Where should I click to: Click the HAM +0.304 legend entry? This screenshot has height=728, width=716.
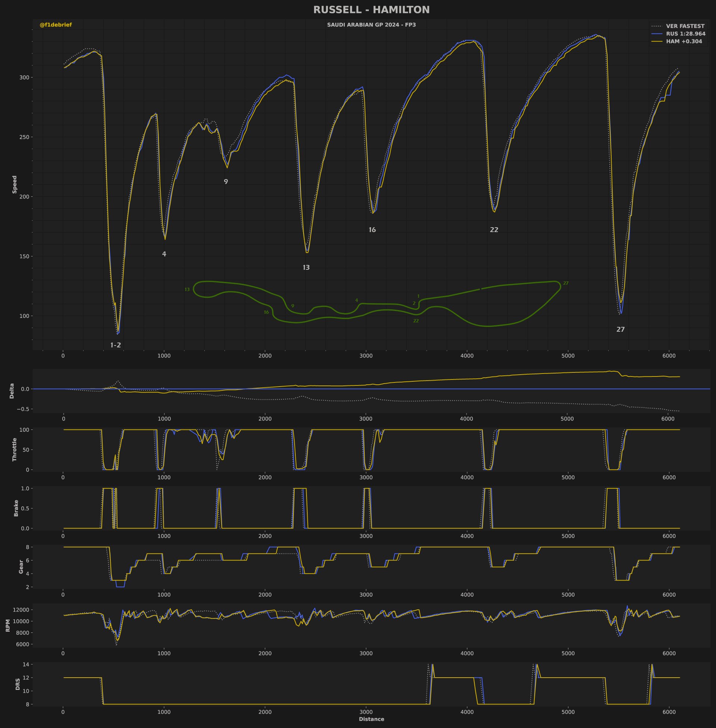click(684, 41)
